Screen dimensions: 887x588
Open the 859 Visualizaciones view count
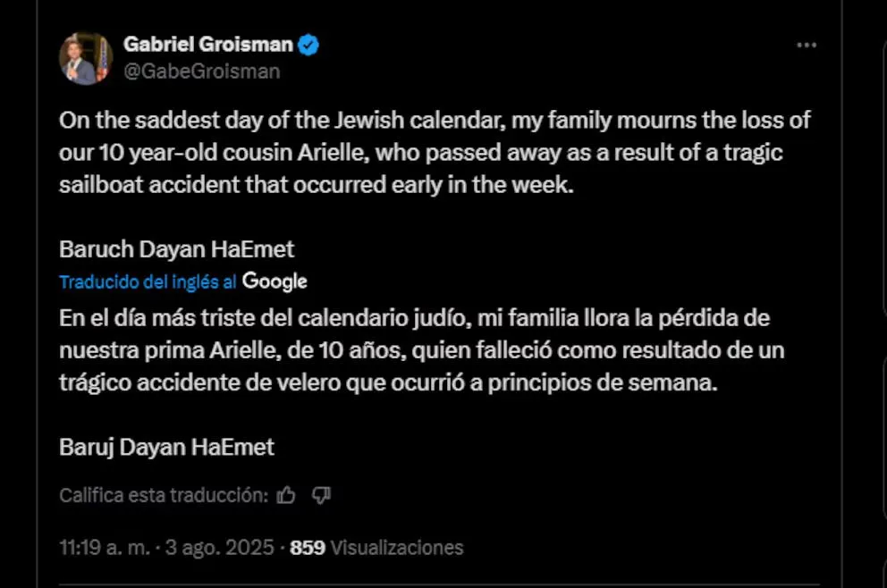click(x=376, y=548)
